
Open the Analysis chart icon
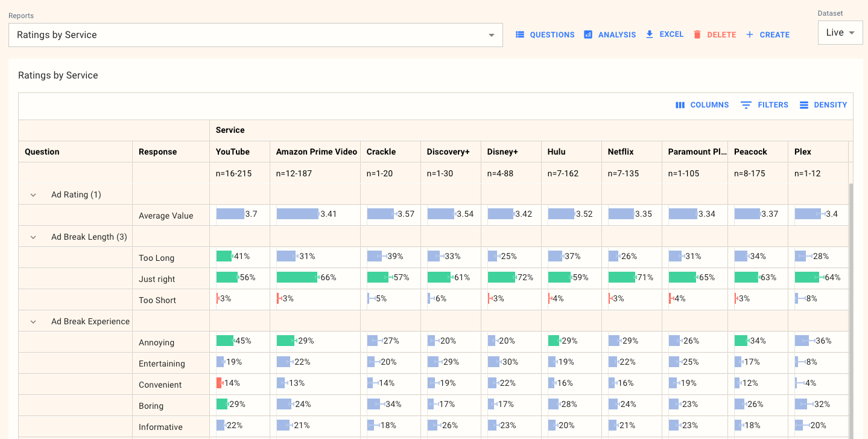click(588, 34)
